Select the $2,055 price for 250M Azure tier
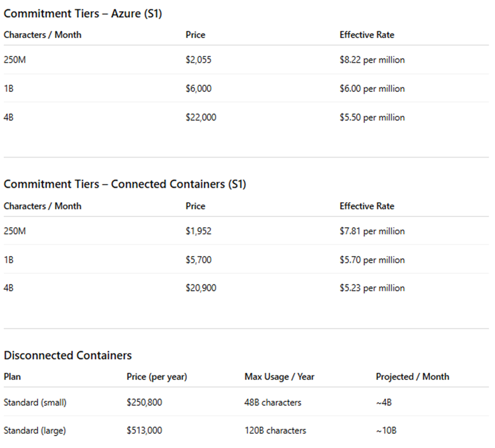Image resolution: width=495 pixels, height=448 pixels. pos(198,60)
